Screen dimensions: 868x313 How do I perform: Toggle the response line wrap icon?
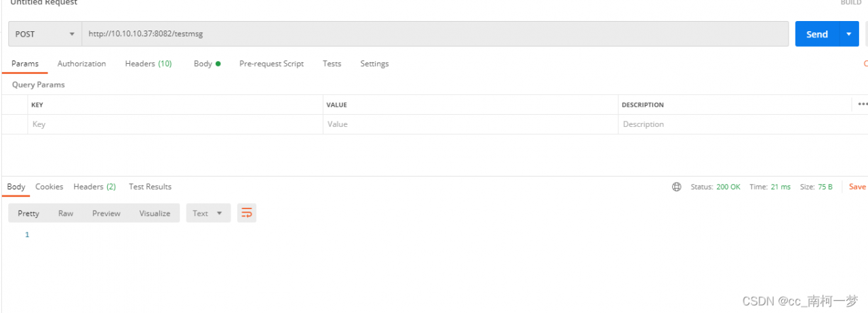point(247,213)
